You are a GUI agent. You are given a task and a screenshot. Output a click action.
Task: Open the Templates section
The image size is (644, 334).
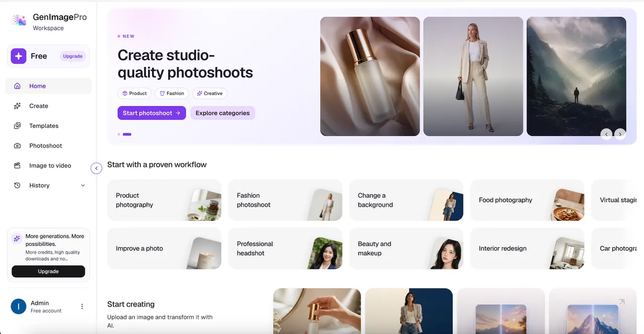pyautogui.click(x=49, y=126)
